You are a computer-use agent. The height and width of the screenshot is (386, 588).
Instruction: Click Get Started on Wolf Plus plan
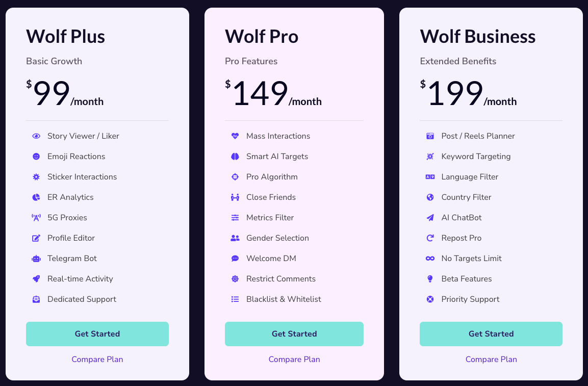[x=97, y=333]
